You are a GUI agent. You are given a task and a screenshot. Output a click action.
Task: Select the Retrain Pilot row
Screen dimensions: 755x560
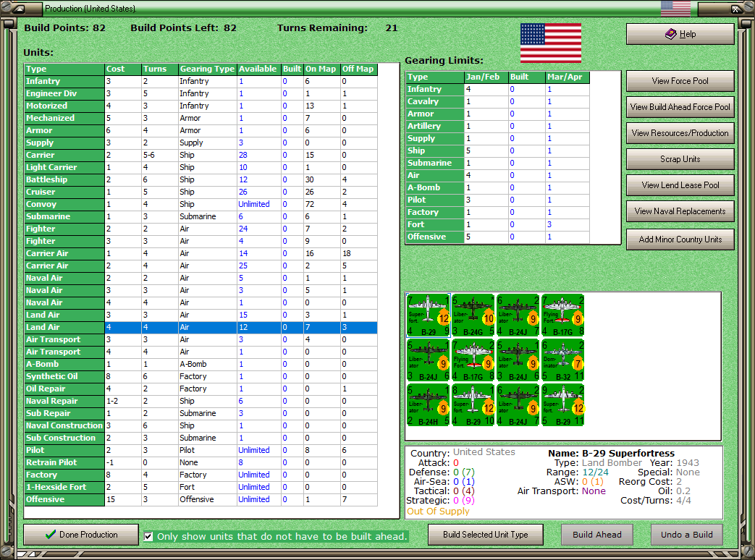[x=201, y=462]
